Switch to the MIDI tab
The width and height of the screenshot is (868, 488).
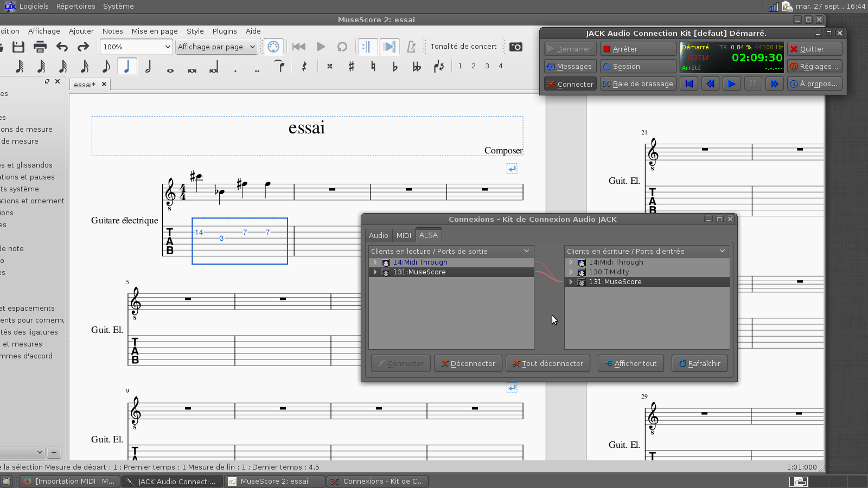(x=404, y=235)
